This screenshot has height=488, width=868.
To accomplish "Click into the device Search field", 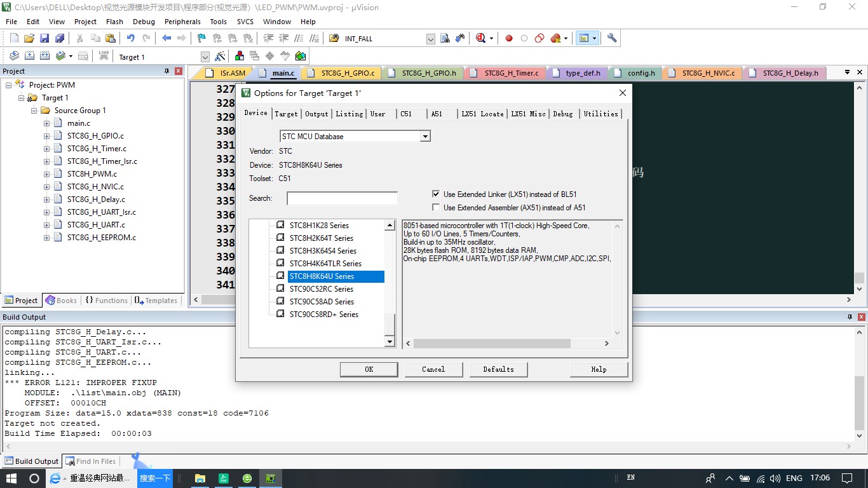I will (342, 198).
